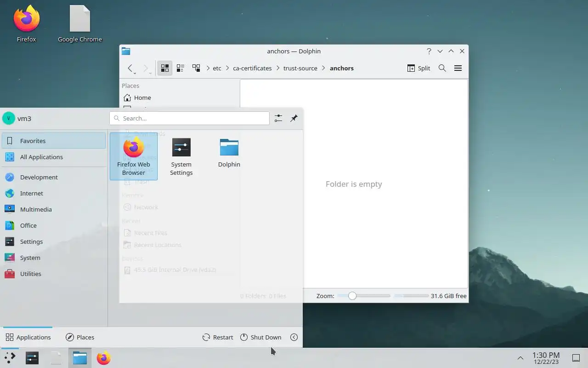
Task: Open Dolphin's hamburger menu
Action: [458, 68]
